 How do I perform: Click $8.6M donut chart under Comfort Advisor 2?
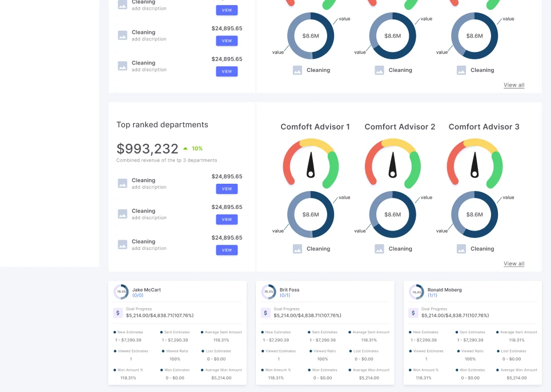tap(392, 215)
